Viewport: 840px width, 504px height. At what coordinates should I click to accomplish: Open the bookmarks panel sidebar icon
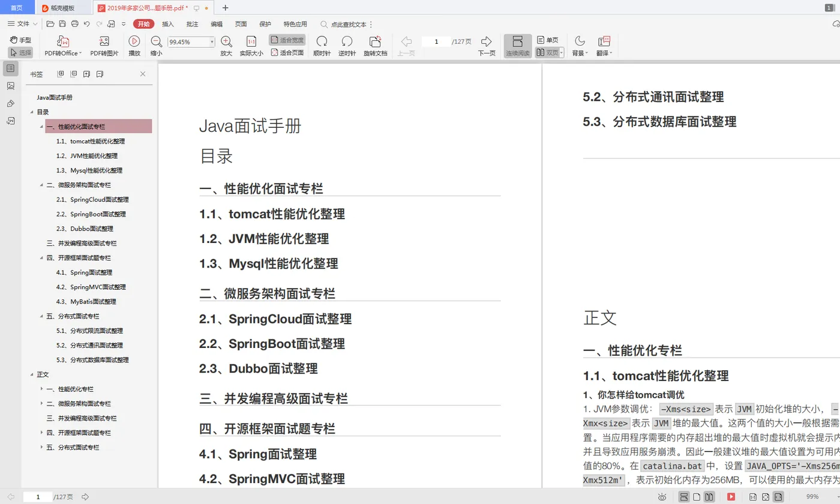tap(11, 69)
